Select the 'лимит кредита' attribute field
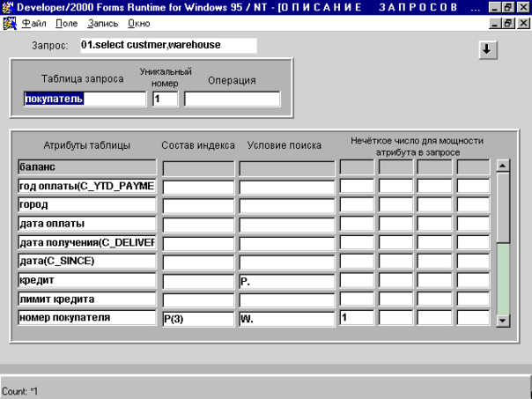 86,299
